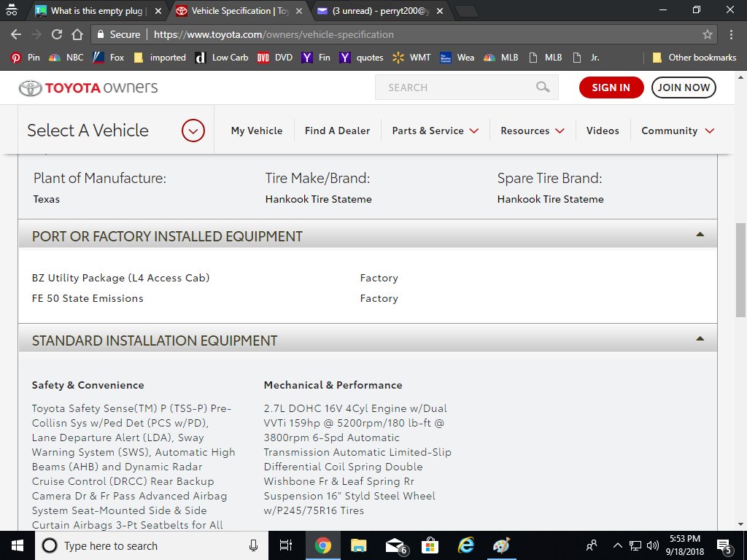Image resolution: width=747 pixels, height=560 pixels.
Task: Click the volume icon in system tray
Action: [x=652, y=545]
